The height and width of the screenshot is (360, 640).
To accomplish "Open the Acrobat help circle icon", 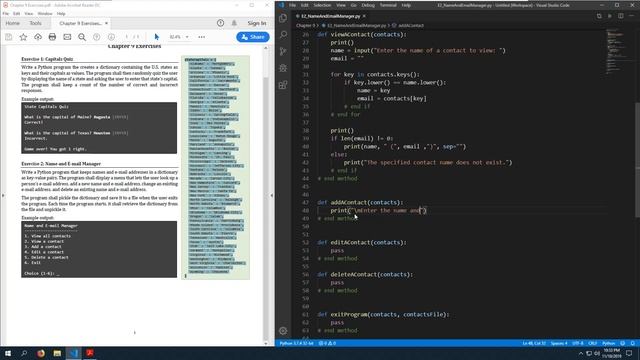I will coord(220,23).
